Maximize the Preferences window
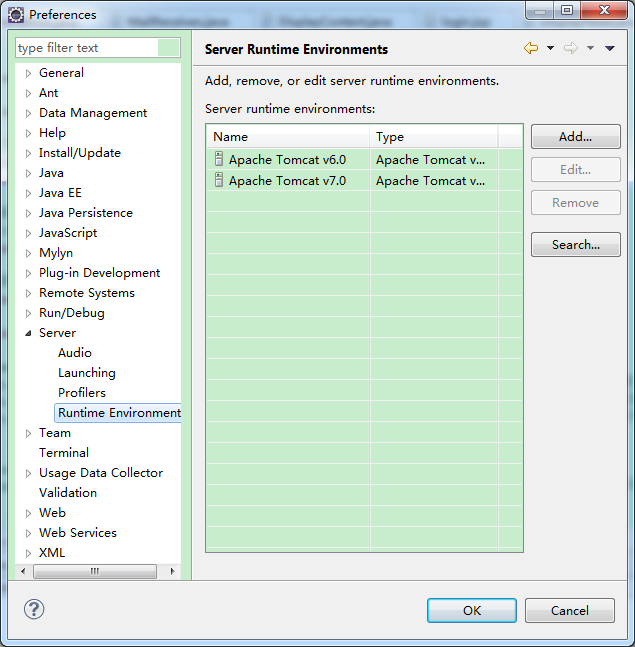This screenshot has height=647, width=635. pos(567,10)
